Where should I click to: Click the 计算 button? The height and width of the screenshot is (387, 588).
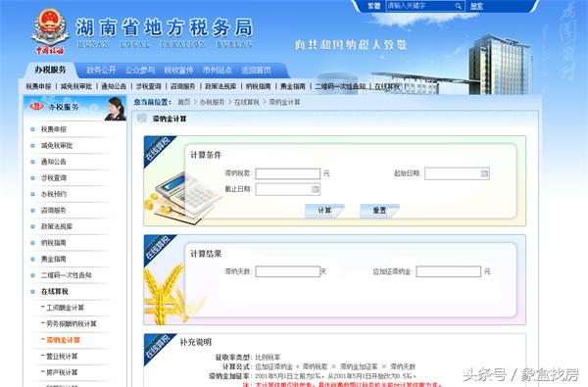point(324,211)
